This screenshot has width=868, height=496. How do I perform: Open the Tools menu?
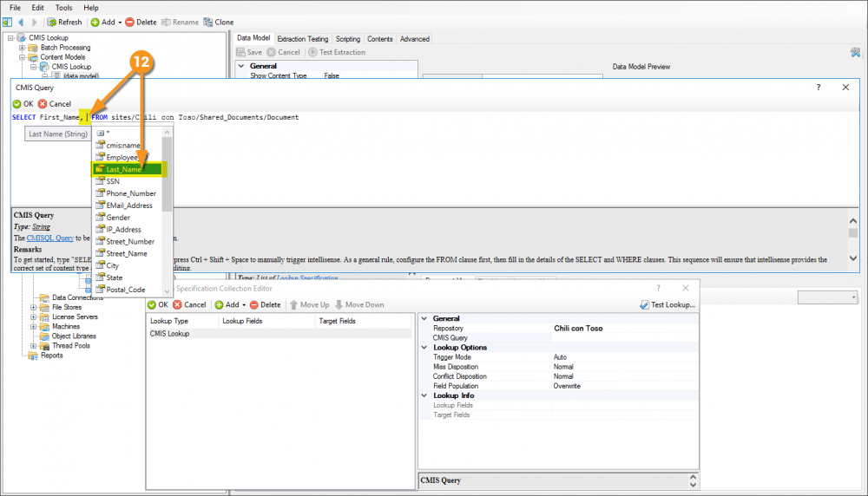[x=63, y=8]
